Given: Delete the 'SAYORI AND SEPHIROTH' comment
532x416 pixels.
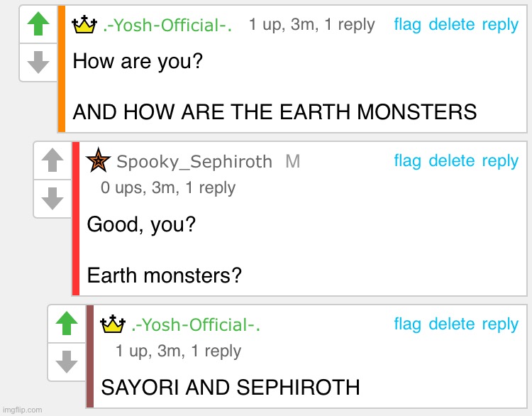Looking at the screenshot, I should click(x=451, y=324).
